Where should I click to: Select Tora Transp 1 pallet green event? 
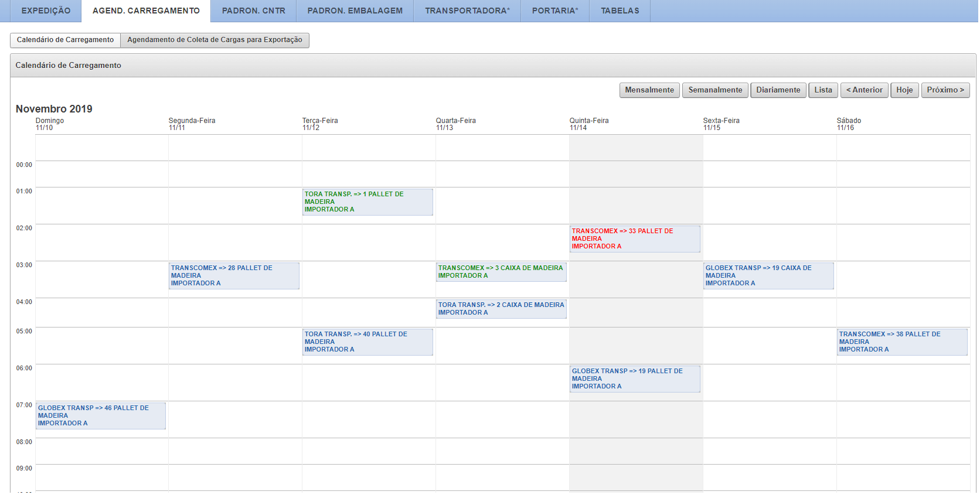367,202
